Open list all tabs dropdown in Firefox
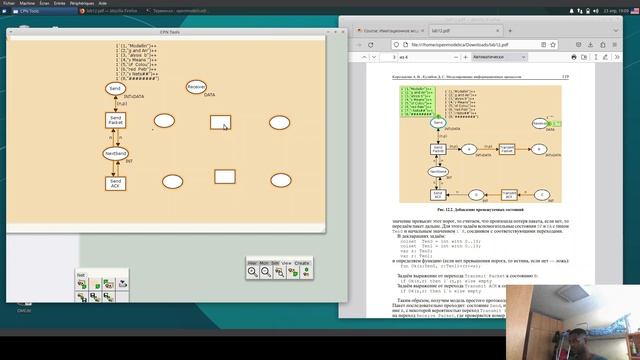This screenshot has height=360, width=640. coord(616,31)
